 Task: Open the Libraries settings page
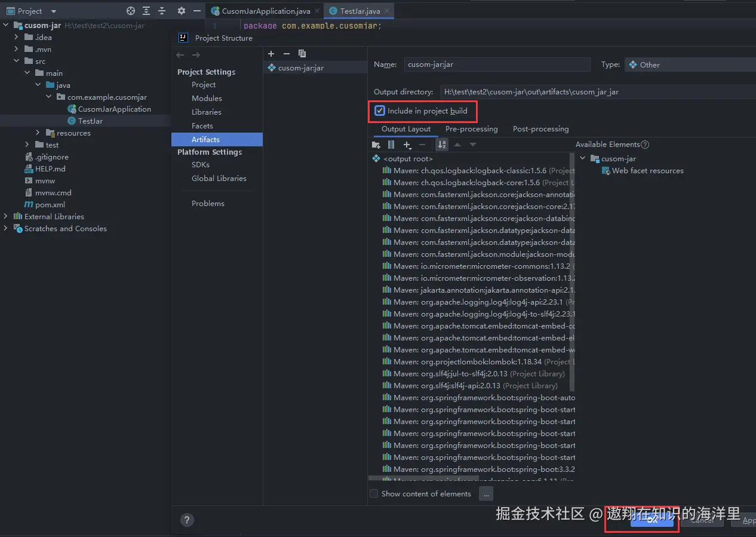pos(206,112)
